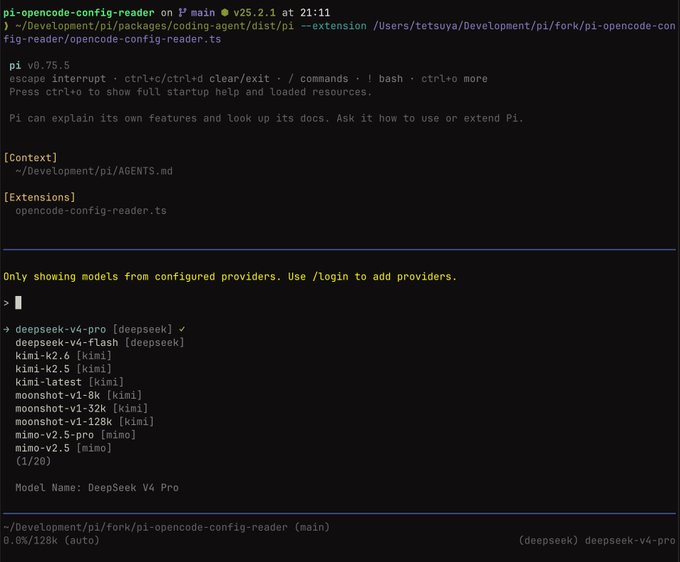Click the ~/Development/pi/AGENTS.md path
Viewport: 680px width, 562px height.
[x=94, y=171]
